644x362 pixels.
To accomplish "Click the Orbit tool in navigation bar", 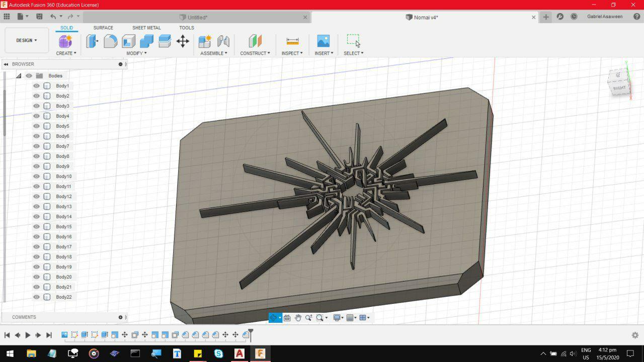I will pyautogui.click(x=273, y=318).
